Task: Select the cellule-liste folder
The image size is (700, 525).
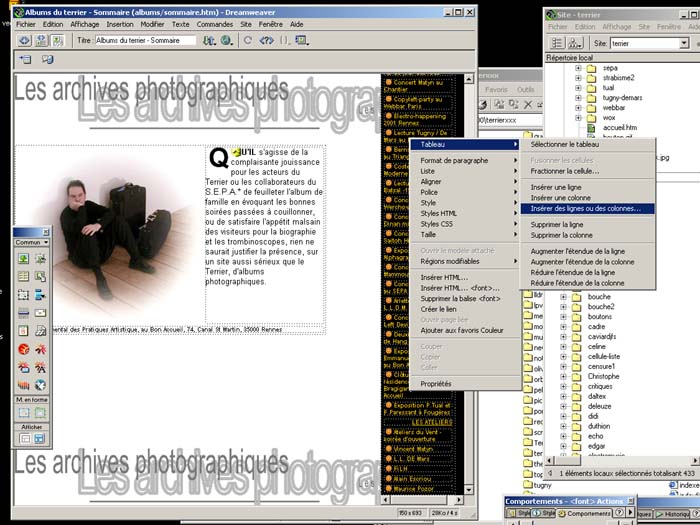Action: coord(604,357)
